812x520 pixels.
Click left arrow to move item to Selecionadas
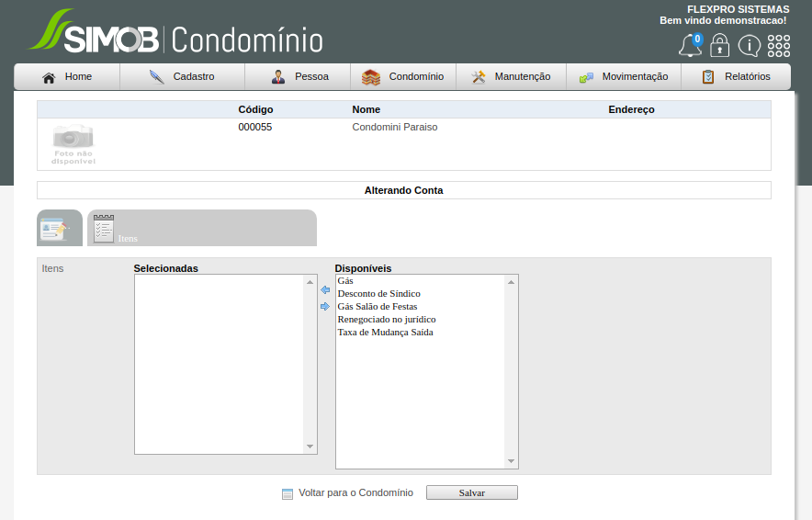(325, 290)
